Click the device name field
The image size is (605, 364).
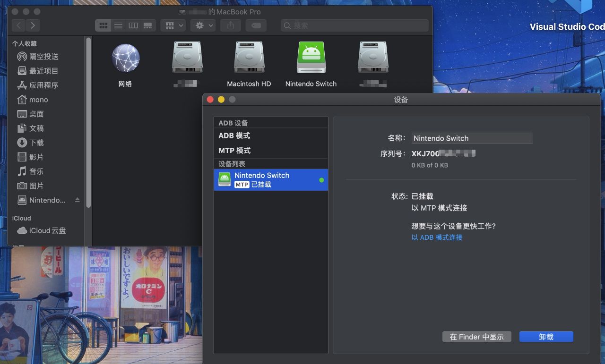coord(472,138)
